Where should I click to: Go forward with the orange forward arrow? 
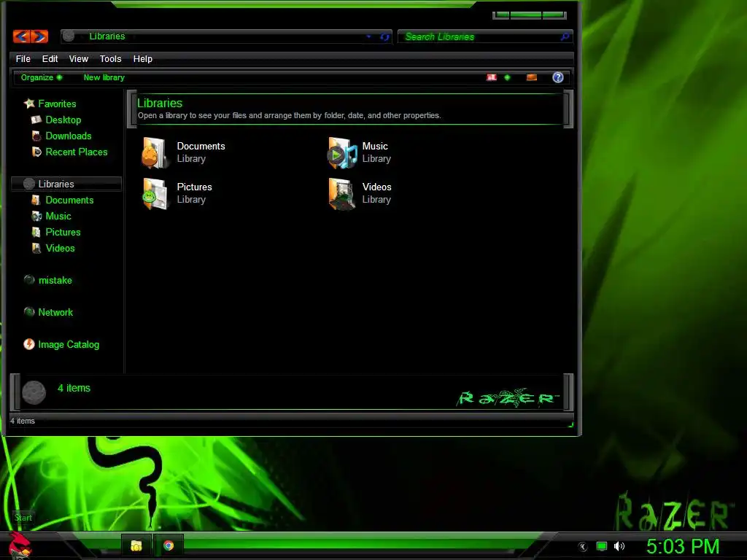[x=39, y=36]
